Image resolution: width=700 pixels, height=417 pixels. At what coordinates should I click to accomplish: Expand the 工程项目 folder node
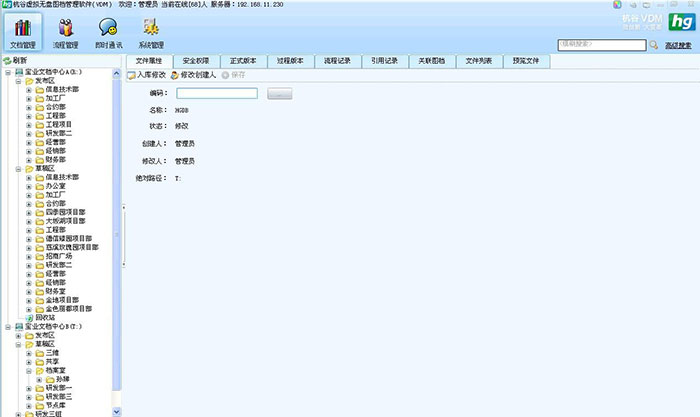[x=29, y=125]
